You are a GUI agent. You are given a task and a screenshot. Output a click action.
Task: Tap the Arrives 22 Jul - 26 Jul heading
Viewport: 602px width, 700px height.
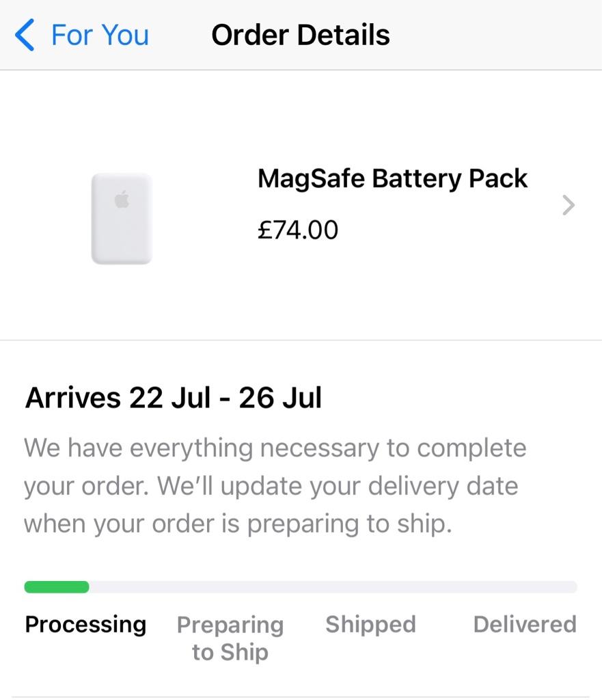click(173, 398)
